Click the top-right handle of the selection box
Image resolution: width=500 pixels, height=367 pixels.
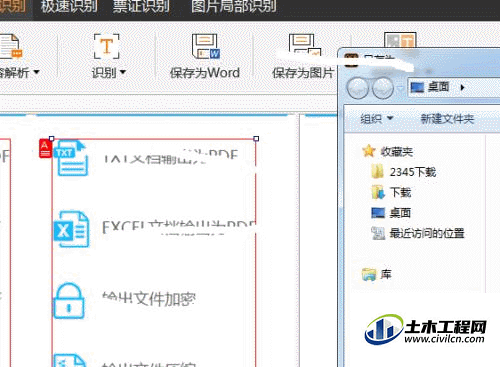click(256, 139)
